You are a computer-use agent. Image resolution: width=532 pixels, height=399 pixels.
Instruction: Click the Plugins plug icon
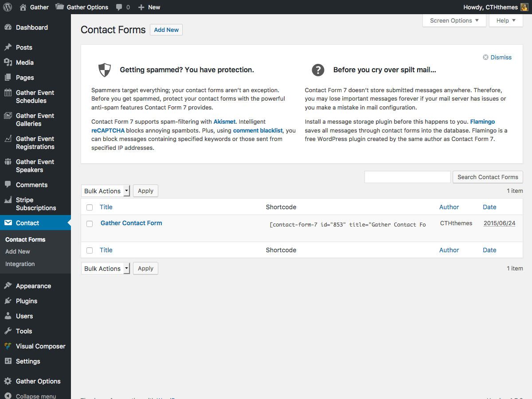tap(8, 301)
